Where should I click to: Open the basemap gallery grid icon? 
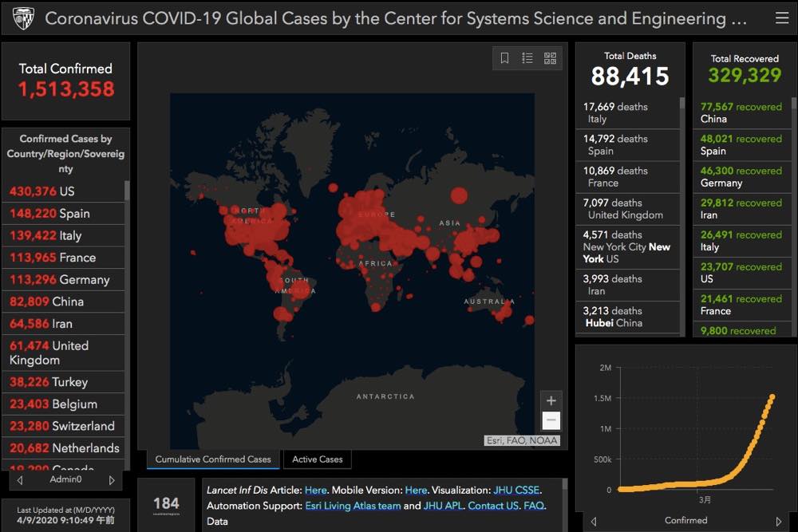(x=550, y=58)
